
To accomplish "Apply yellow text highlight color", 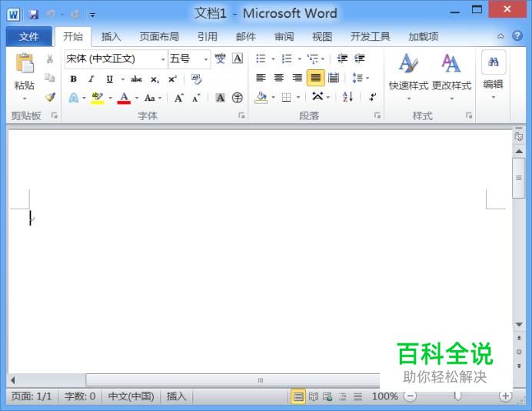I will click(98, 99).
